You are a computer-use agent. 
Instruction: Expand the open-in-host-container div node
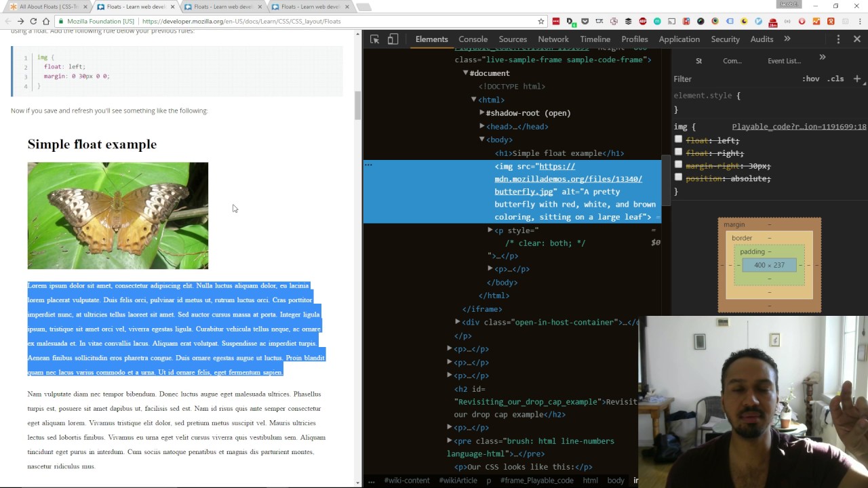[x=457, y=322]
